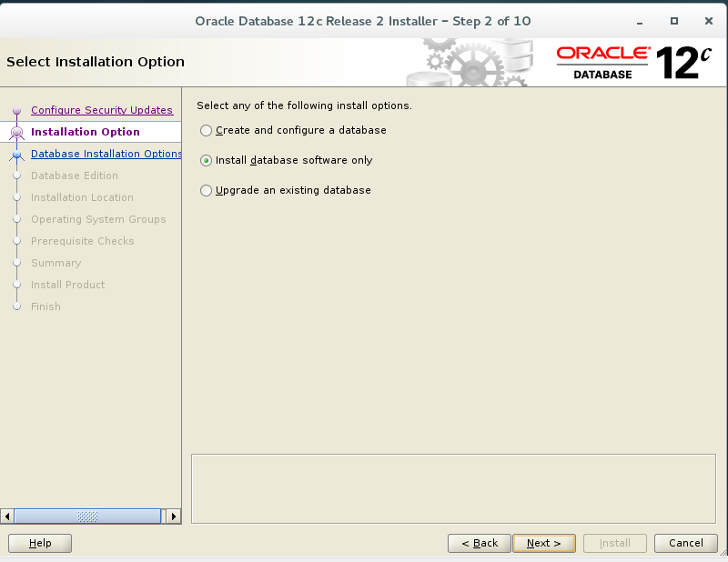Click the Prerequisite Checks step circle icon
The width and height of the screenshot is (728, 562).
[x=16, y=241]
